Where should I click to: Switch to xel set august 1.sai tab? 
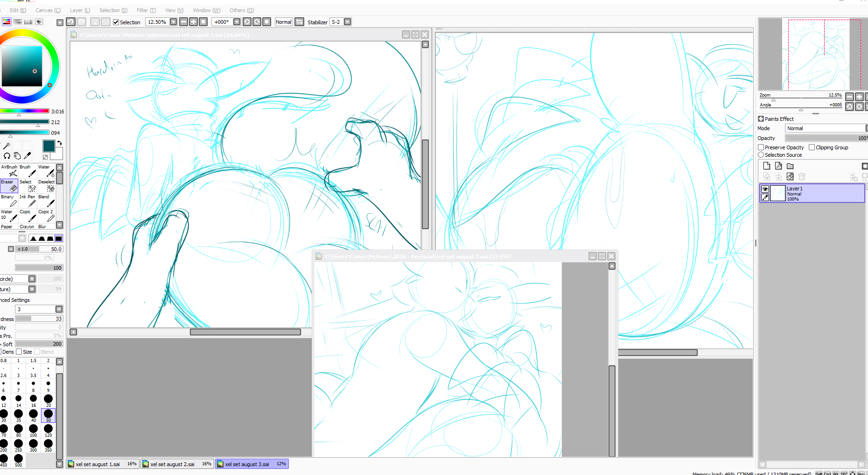pyautogui.click(x=103, y=464)
